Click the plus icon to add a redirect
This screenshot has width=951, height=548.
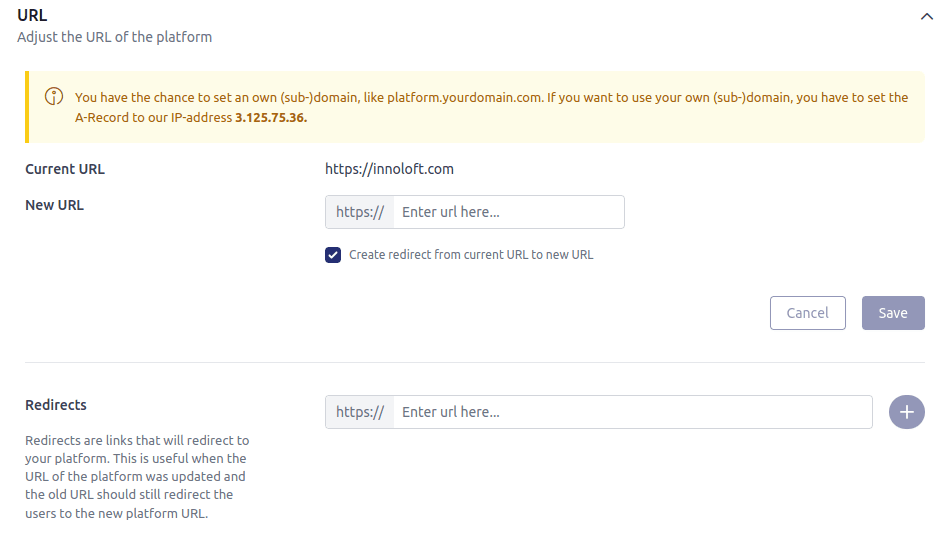(906, 412)
